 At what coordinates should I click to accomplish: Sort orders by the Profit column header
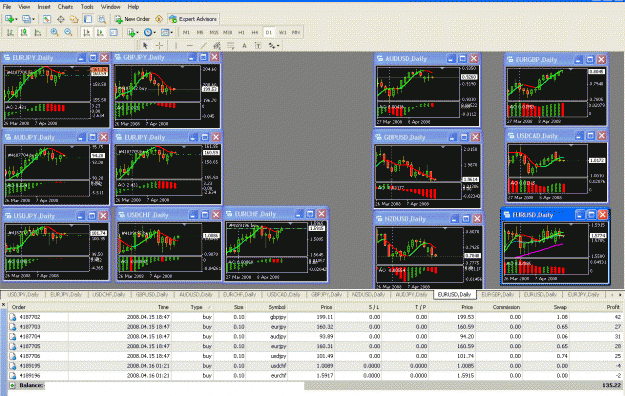[613, 307]
